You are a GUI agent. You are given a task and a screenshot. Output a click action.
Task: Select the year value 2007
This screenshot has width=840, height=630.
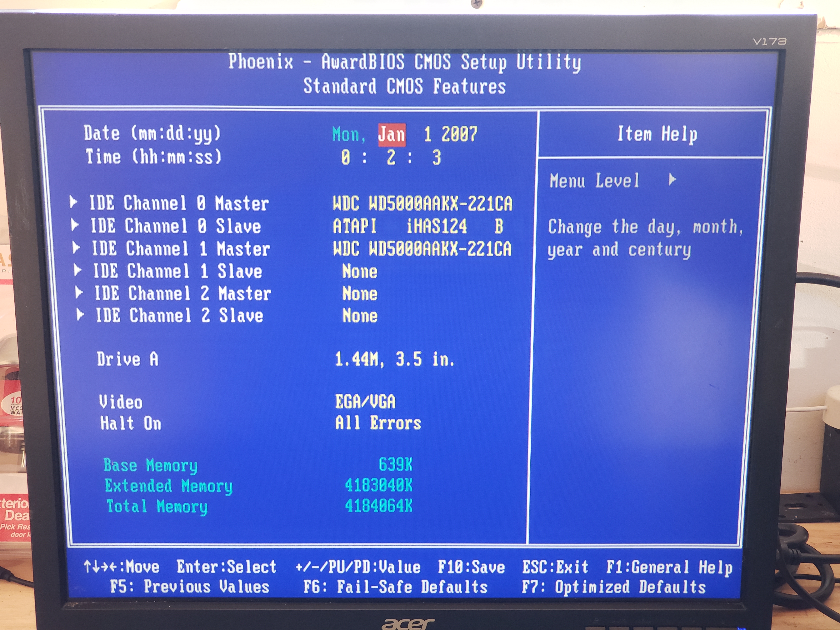pos(459,134)
